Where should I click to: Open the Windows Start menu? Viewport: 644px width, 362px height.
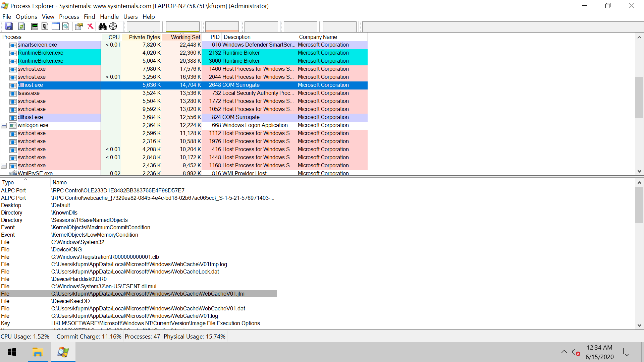point(12,352)
